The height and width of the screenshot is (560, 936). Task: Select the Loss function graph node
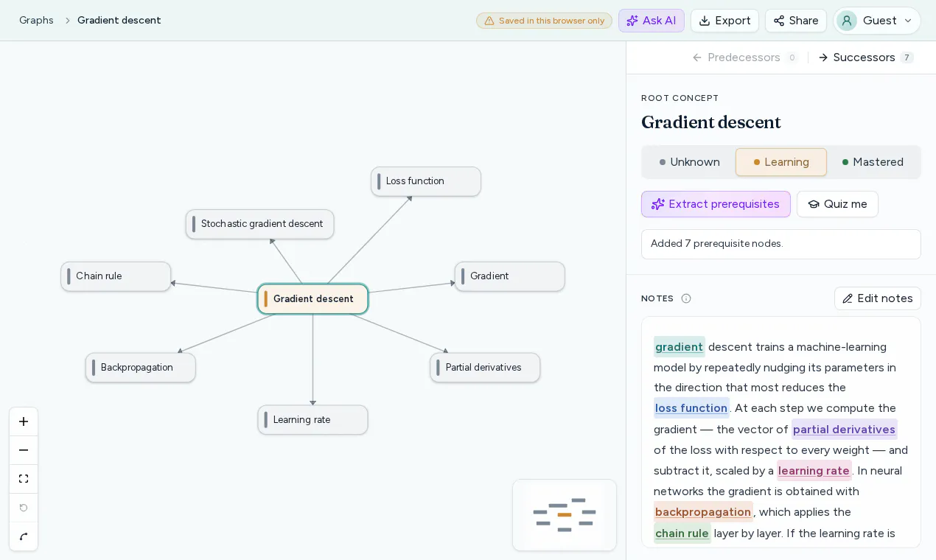pos(426,181)
